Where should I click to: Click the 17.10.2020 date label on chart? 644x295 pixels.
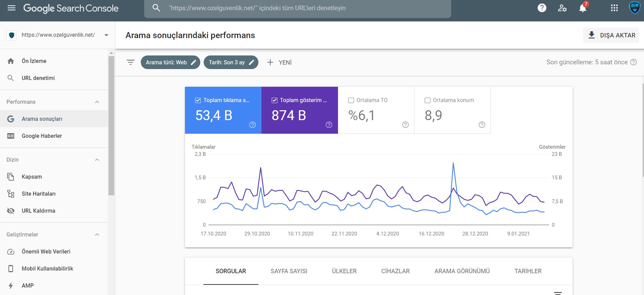point(213,234)
